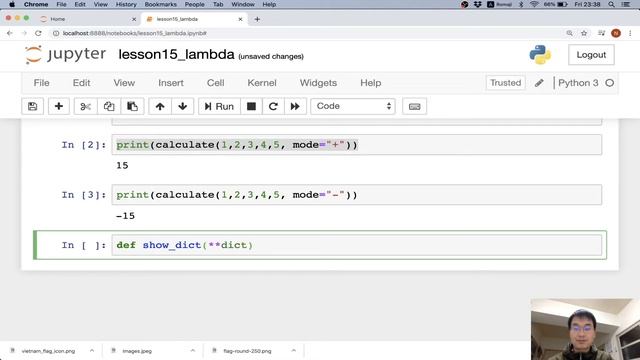
Task: Interrupt the kernel with stop icon
Action: point(251,107)
